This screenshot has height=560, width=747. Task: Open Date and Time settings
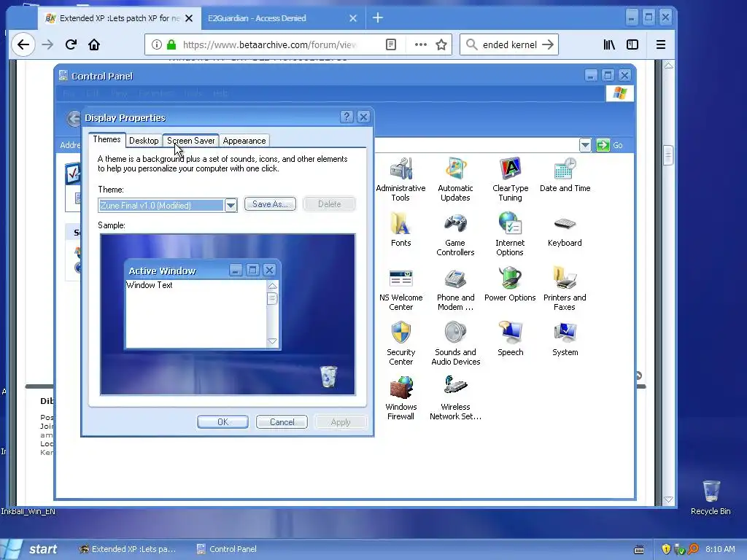(565, 175)
